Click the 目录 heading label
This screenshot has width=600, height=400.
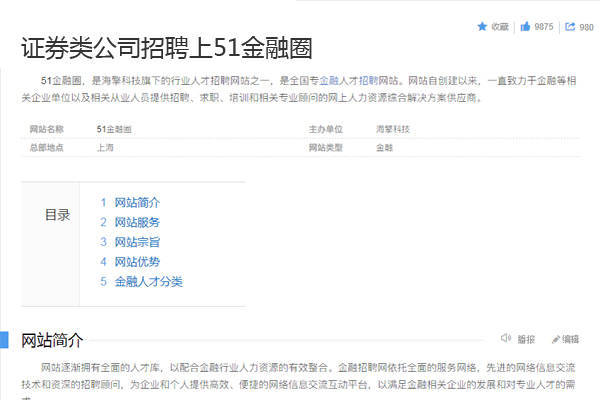click(x=57, y=215)
